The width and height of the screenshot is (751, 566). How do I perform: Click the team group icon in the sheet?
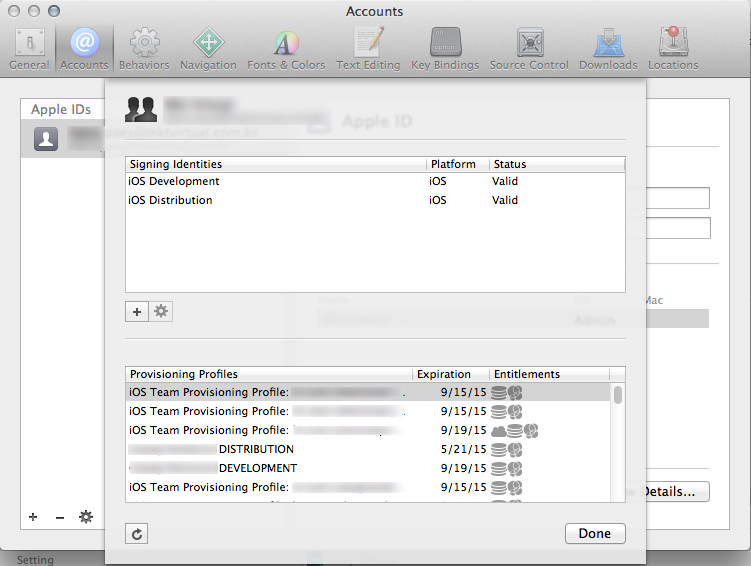pos(141,109)
